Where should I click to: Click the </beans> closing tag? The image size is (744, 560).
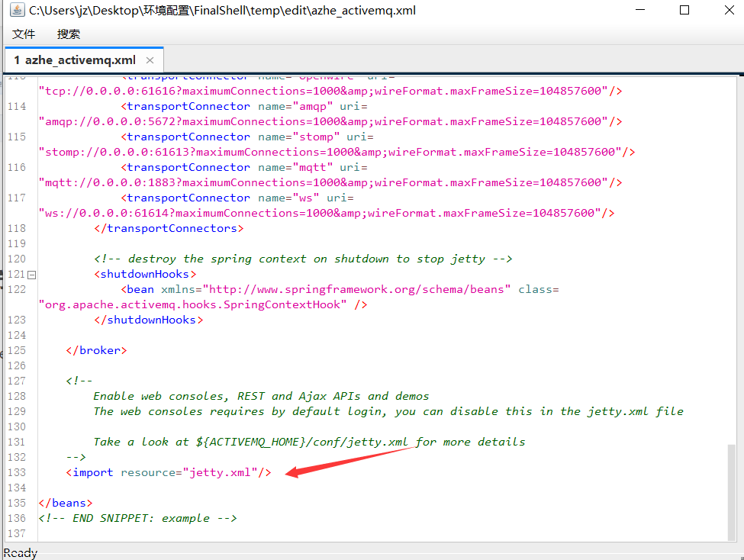tap(65, 503)
